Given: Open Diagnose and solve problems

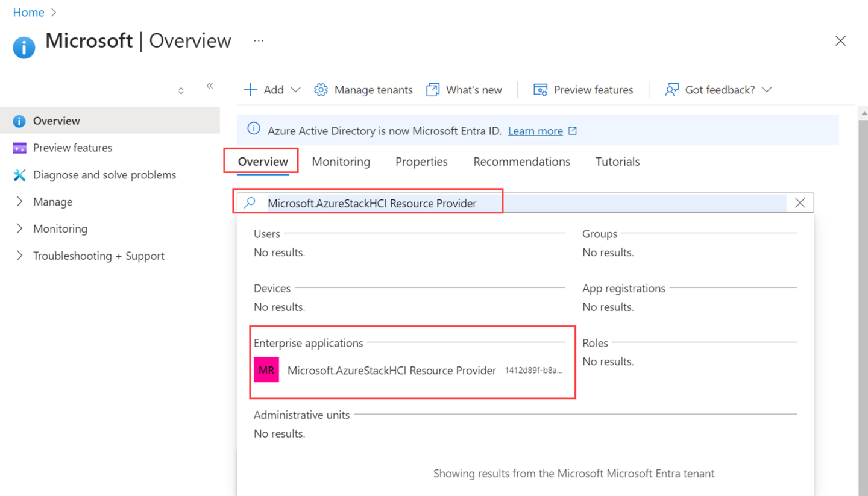Looking at the screenshot, I should tap(104, 175).
